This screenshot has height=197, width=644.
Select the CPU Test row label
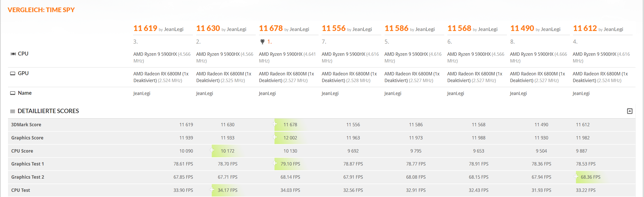pos(20,190)
